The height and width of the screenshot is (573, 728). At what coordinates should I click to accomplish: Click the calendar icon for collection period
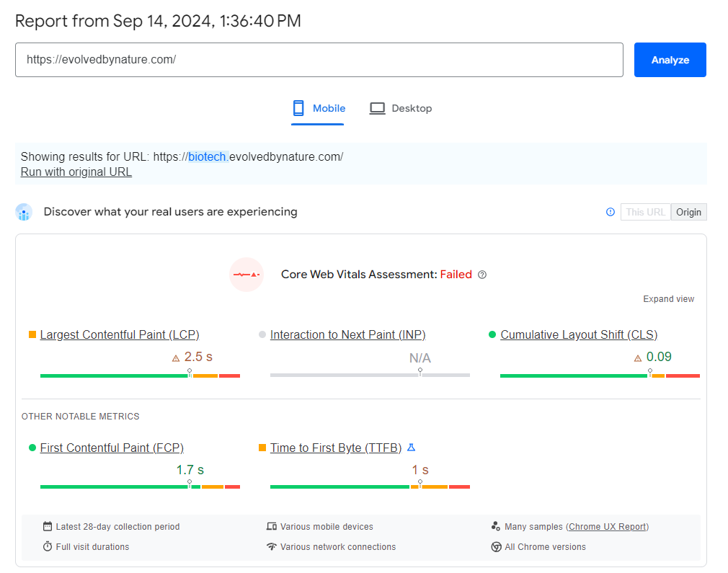click(48, 527)
